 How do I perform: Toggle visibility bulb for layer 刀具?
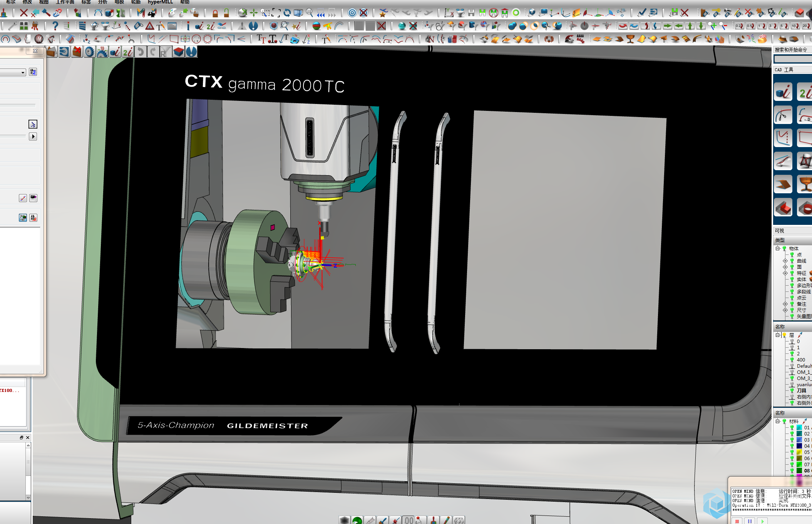[792, 391]
